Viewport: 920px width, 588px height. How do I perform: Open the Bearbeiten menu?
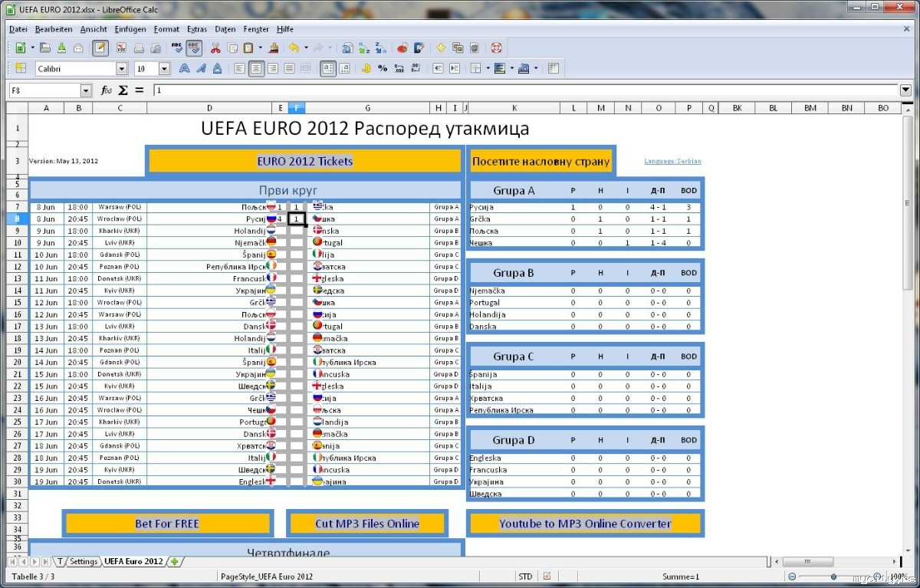pyautogui.click(x=54, y=29)
